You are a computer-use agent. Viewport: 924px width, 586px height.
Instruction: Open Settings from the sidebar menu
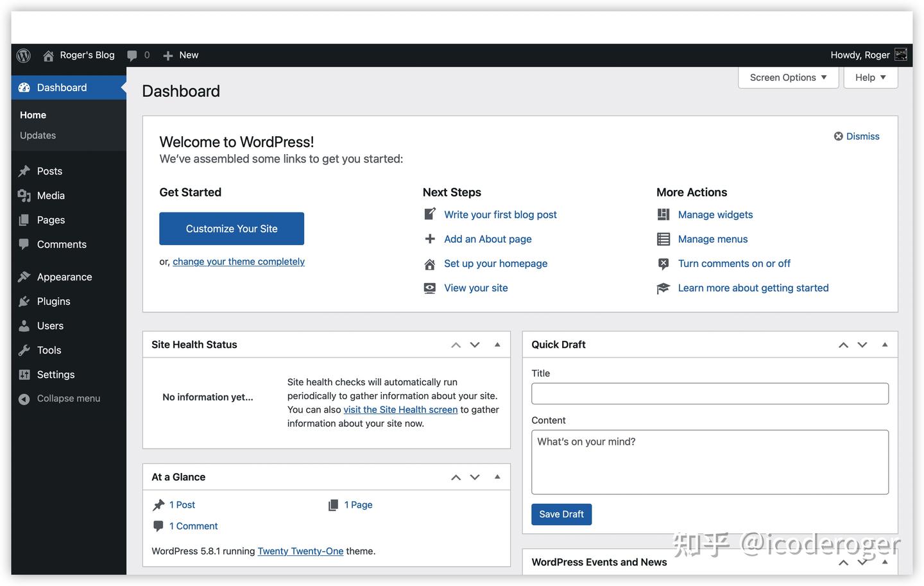(x=56, y=374)
